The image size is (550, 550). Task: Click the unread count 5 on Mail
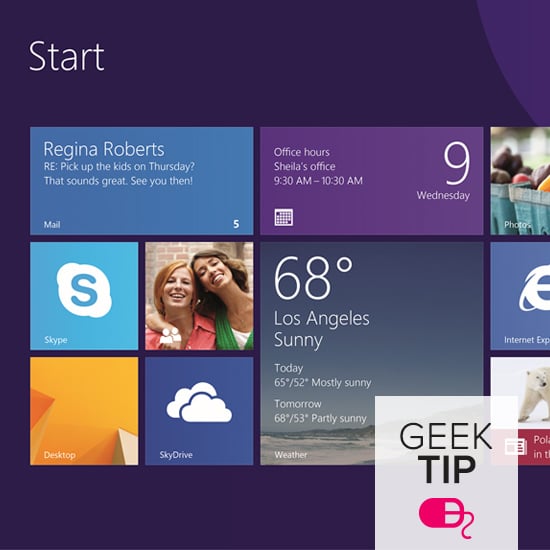(236, 224)
